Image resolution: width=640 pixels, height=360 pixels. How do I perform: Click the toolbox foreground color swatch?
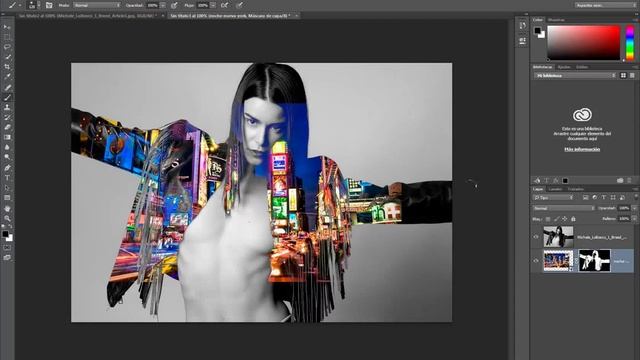tap(5, 234)
